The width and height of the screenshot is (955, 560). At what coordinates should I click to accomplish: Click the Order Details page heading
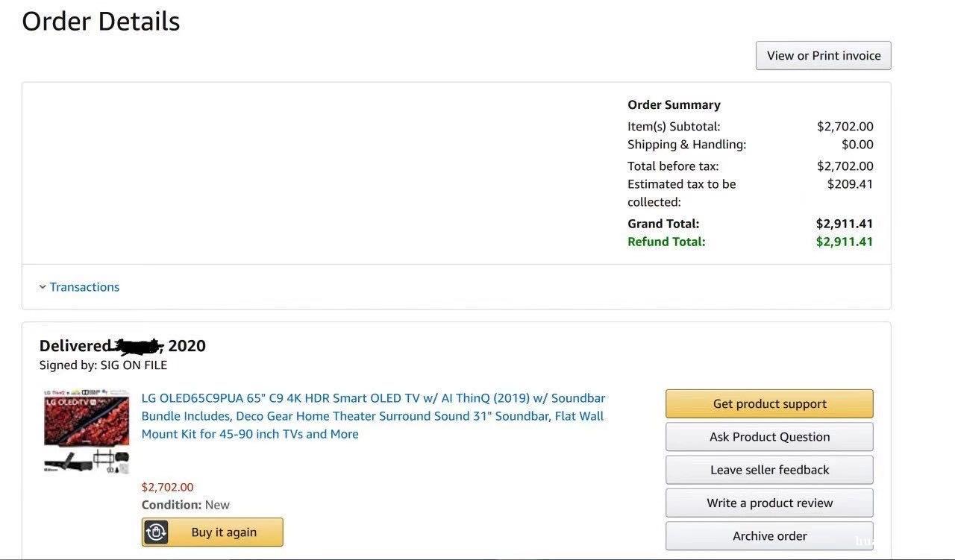(101, 21)
